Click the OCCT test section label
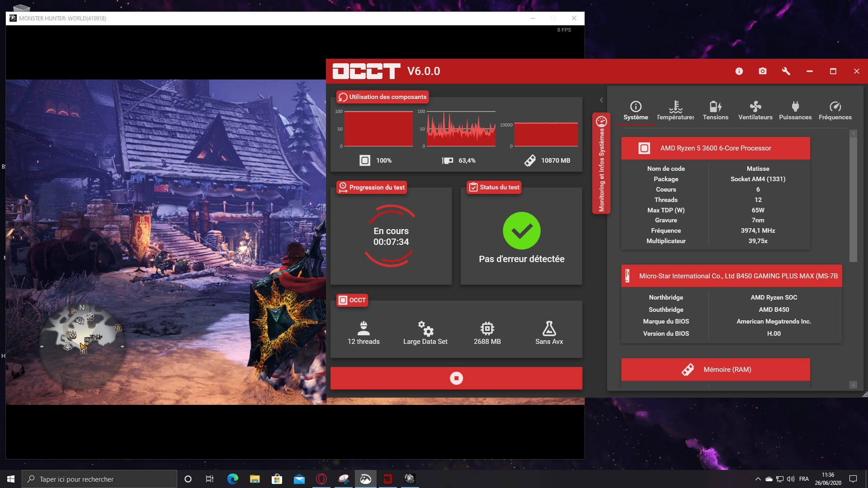Screen dimensions: 868x488 coord(352,300)
